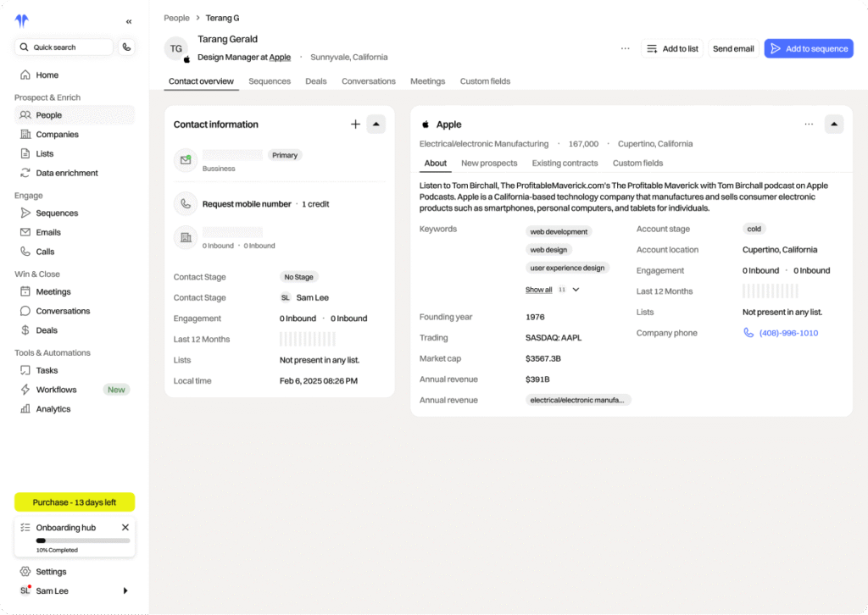Screen dimensions: 868x615
Task: Open the dialer phone icon beside search
Action: tap(127, 47)
